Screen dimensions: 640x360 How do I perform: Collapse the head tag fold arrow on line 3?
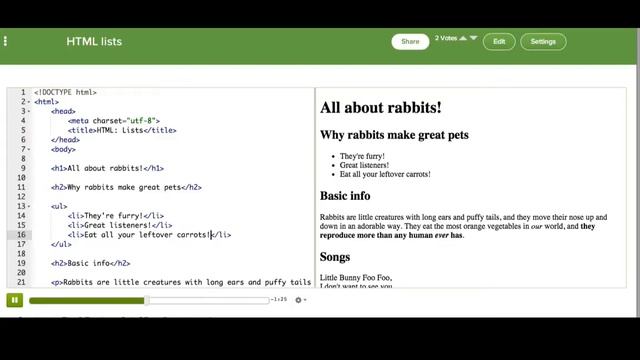click(29, 111)
